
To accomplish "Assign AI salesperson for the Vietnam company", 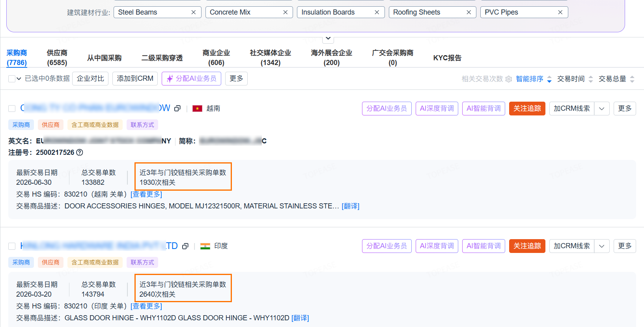I will pyautogui.click(x=386, y=108).
